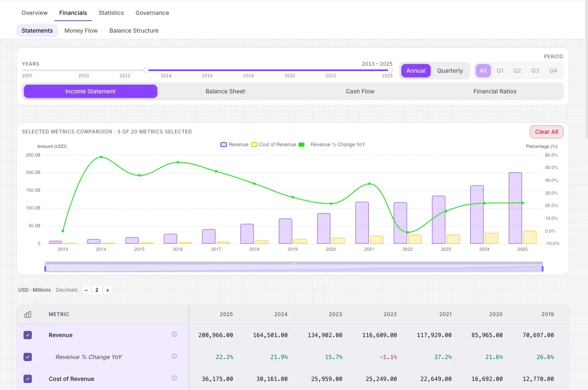Screen dimensions: 588x390
Task: Select the Q1 period filter
Action: coord(500,71)
